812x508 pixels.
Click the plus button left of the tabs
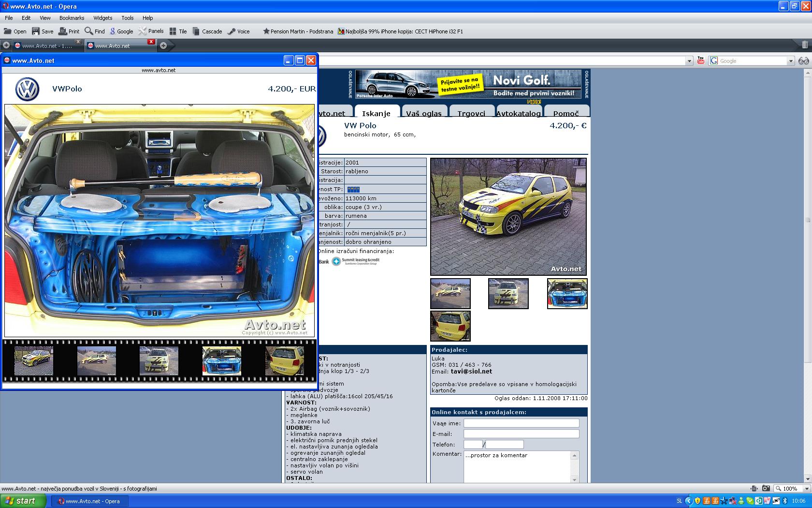[x=6, y=45]
